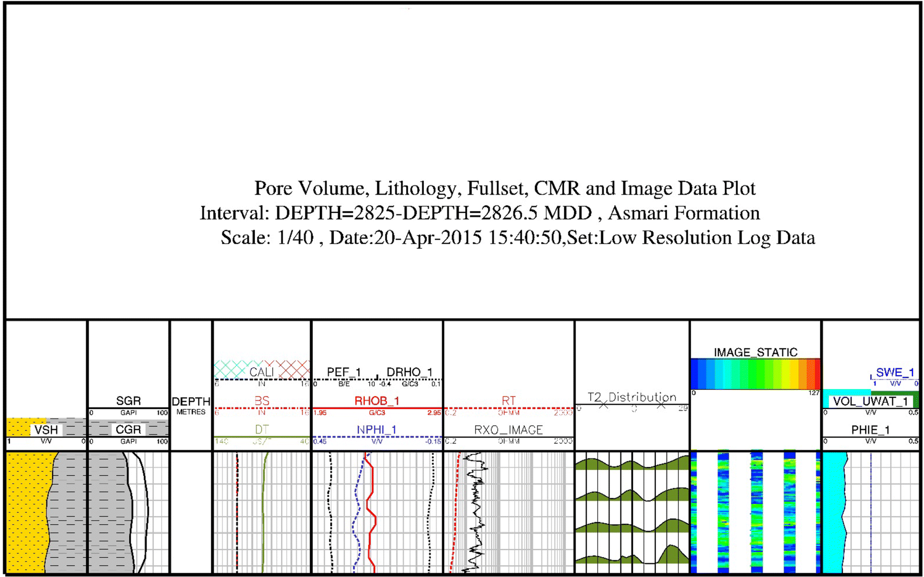This screenshot has height=577, width=924.
Task: Switch to the SGR gamma ray track
Action: 129,401
